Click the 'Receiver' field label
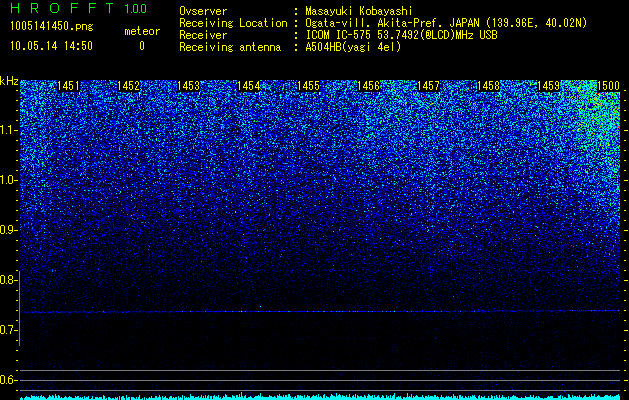Viewport: 629px width, 400px height. (203, 35)
